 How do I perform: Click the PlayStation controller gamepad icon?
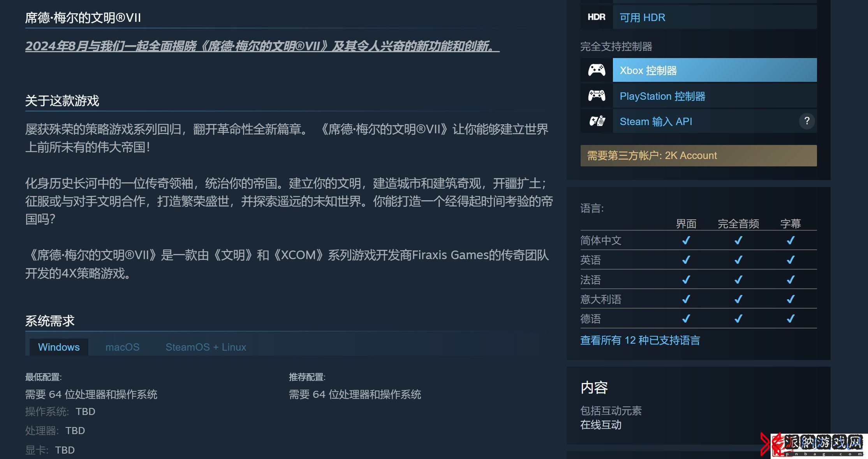tap(596, 95)
